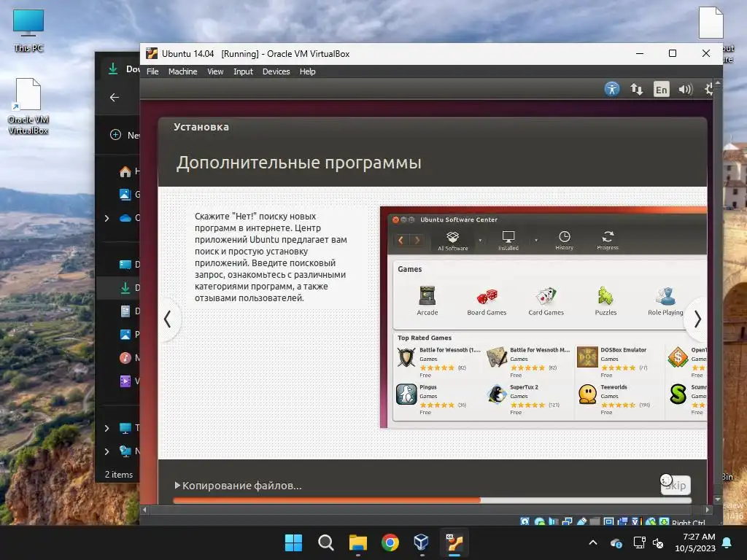Expand Network node in File Explorer

(107, 451)
